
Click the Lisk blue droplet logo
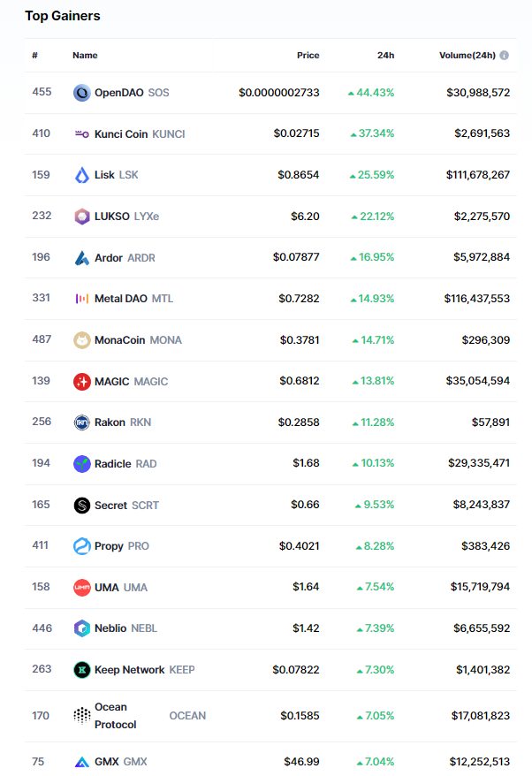pos(81,175)
